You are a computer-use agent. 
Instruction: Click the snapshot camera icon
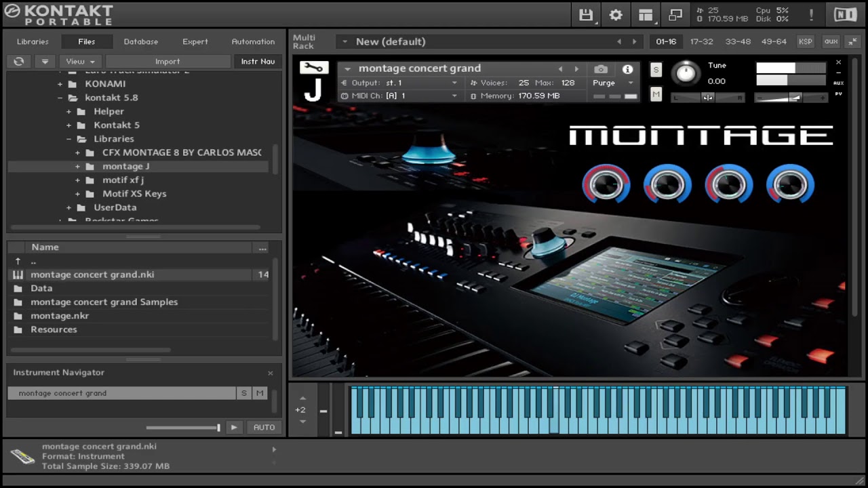coord(601,69)
